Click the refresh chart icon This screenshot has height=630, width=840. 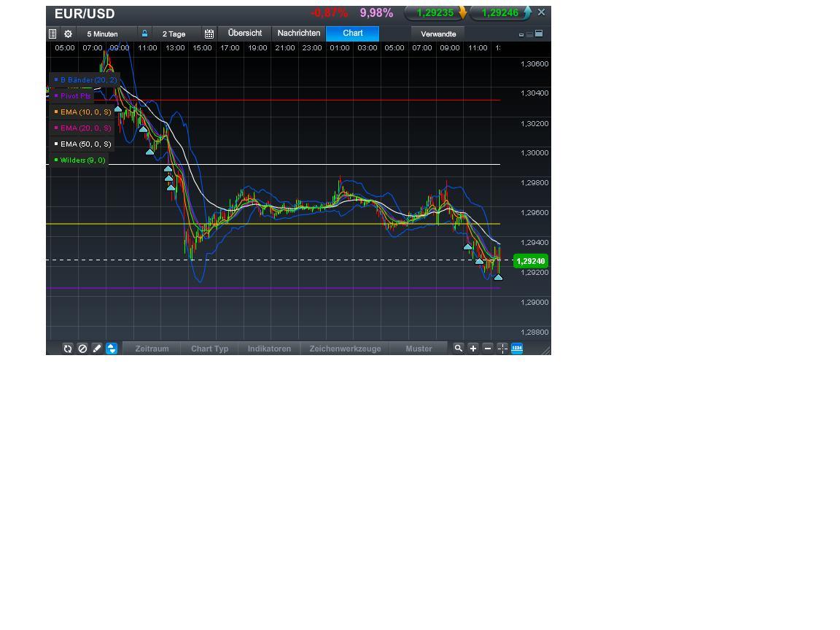pos(68,349)
